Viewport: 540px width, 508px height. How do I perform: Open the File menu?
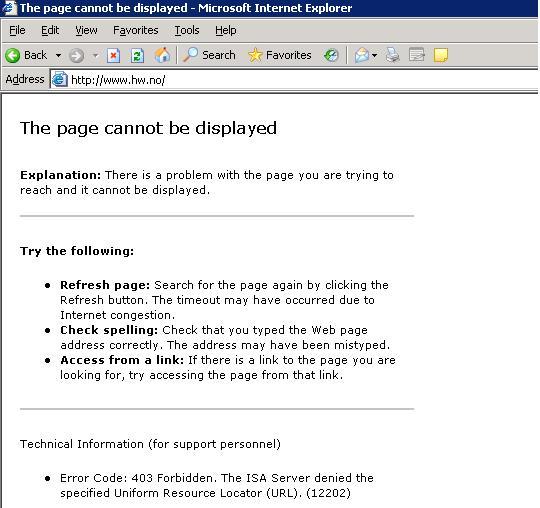(x=17, y=30)
